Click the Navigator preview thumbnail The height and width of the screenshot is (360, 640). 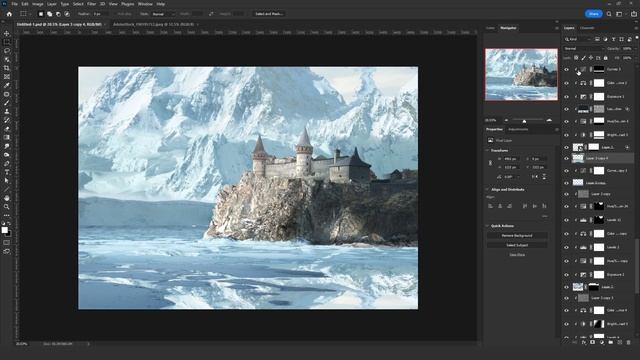click(x=521, y=75)
